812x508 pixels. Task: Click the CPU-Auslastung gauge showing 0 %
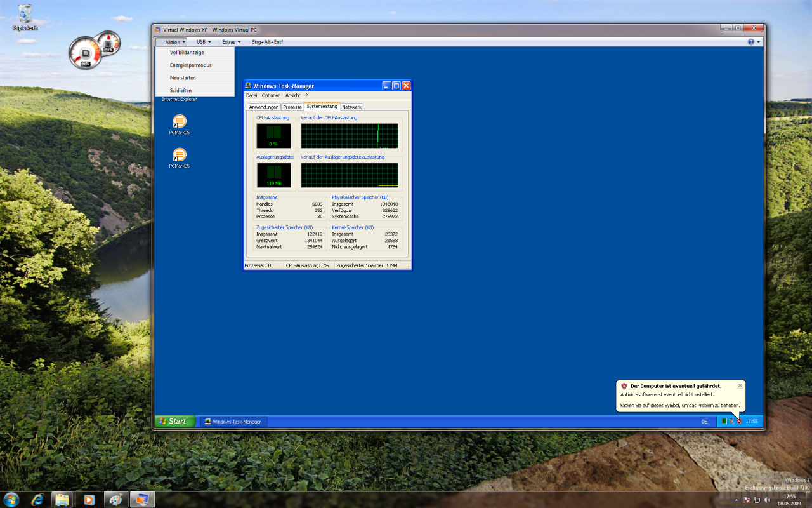click(x=273, y=136)
